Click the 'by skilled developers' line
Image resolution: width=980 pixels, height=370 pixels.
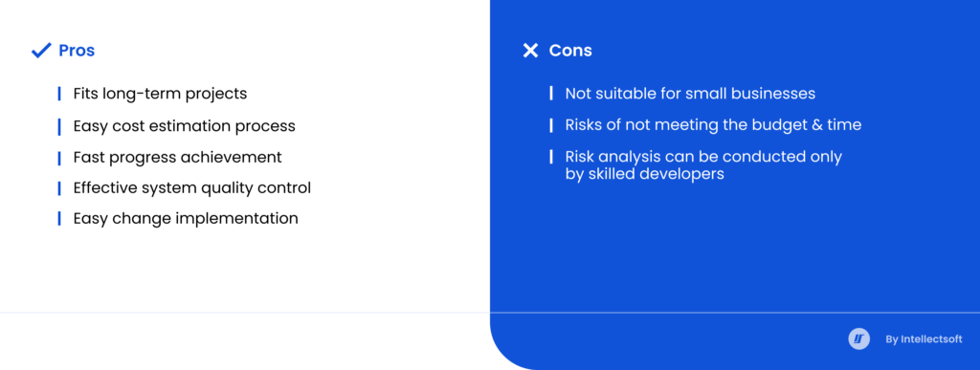pos(644,173)
